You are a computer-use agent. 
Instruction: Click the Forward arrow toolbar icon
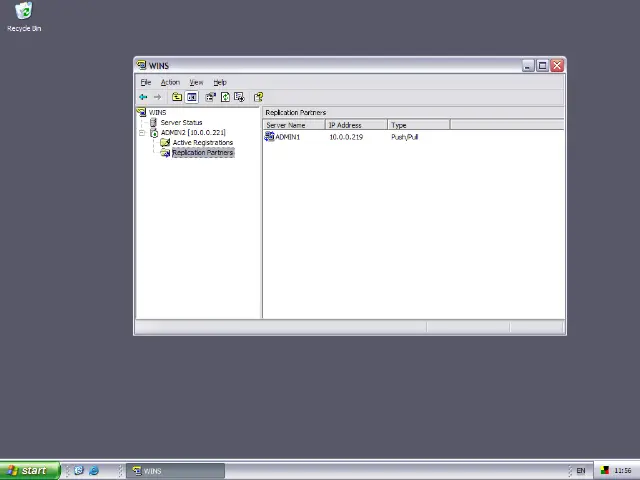[x=158, y=97]
